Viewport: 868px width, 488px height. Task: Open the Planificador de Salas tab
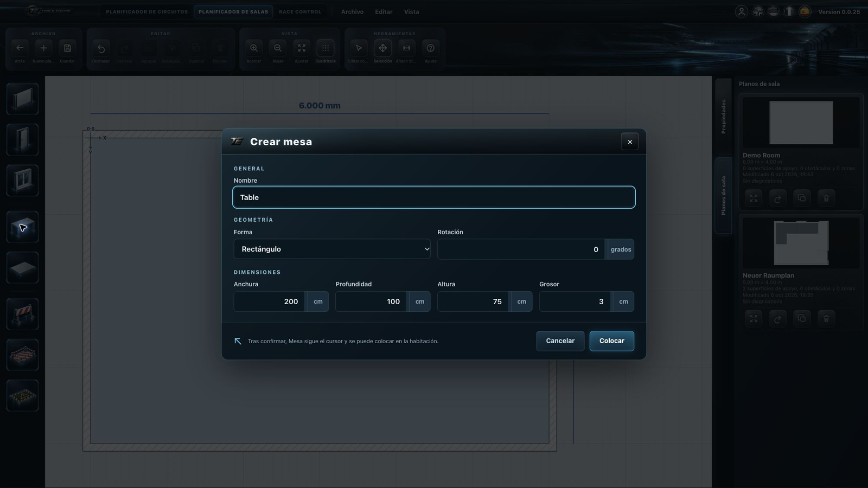tap(233, 11)
